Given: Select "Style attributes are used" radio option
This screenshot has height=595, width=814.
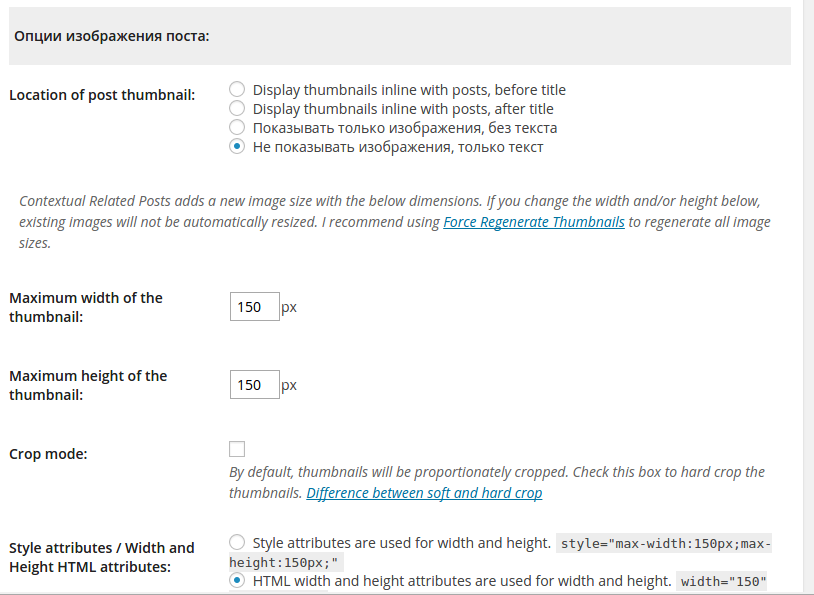Looking at the screenshot, I should click(x=237, y=543).
